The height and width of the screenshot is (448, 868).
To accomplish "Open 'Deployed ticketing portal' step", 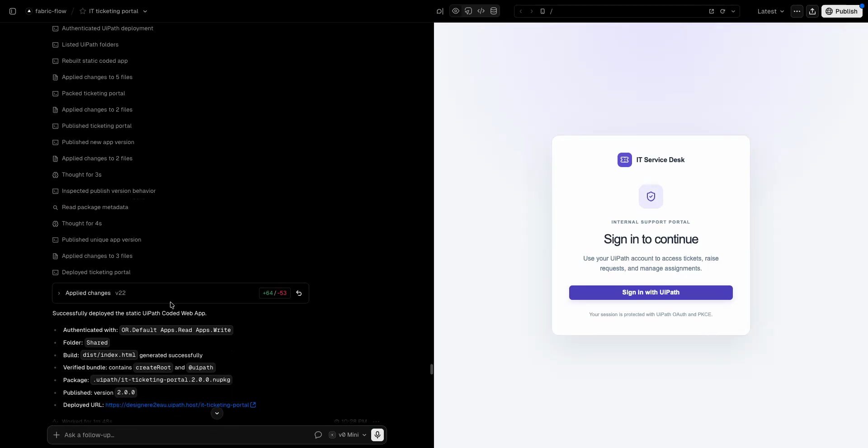I will click(91, 272).
